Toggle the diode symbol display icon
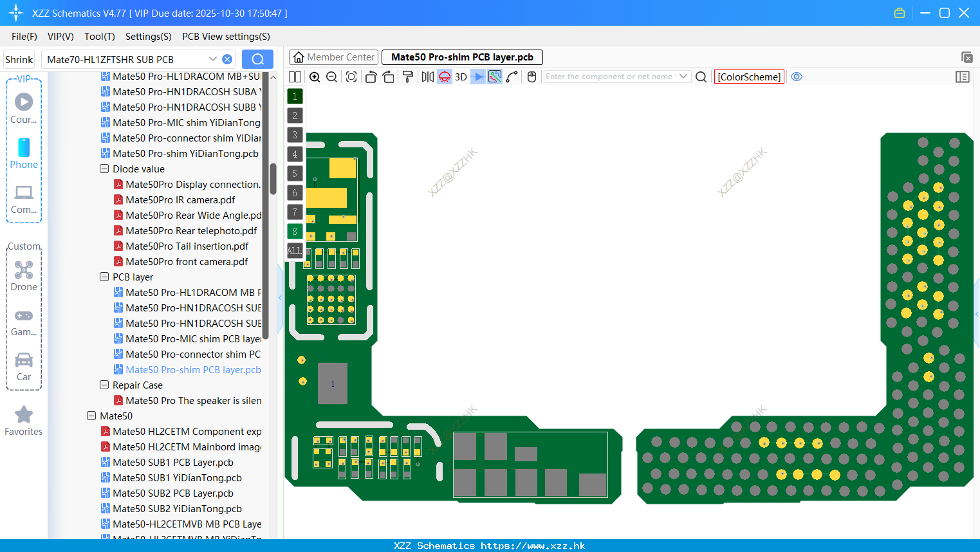Viewport: 980px width, 552px height. pos(478,77)
